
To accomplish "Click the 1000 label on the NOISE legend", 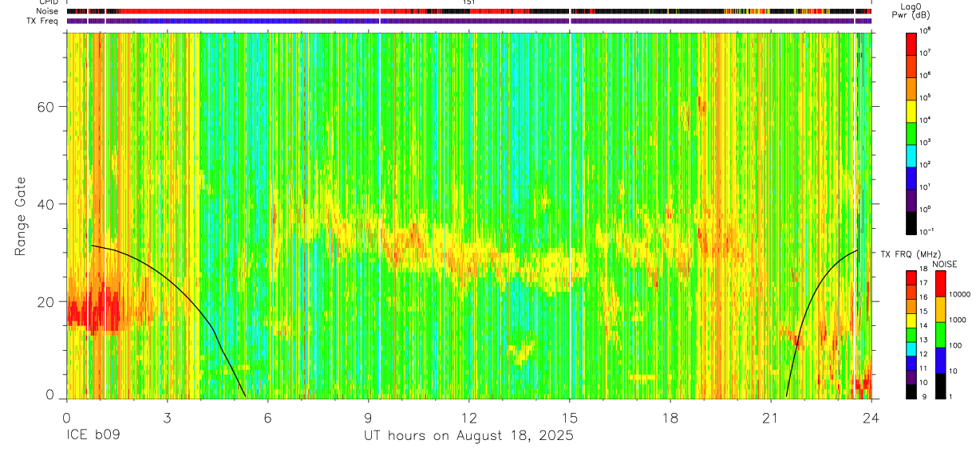I will [959, 320].
